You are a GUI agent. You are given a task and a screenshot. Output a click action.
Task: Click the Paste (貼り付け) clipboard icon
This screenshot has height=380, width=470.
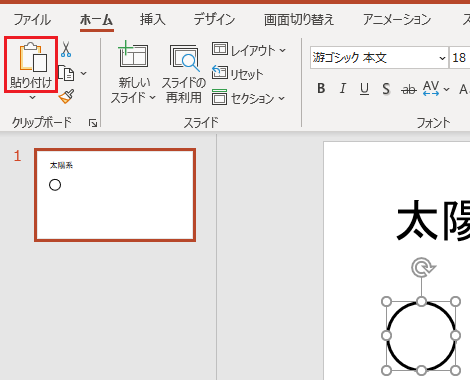tap(33, 57)
